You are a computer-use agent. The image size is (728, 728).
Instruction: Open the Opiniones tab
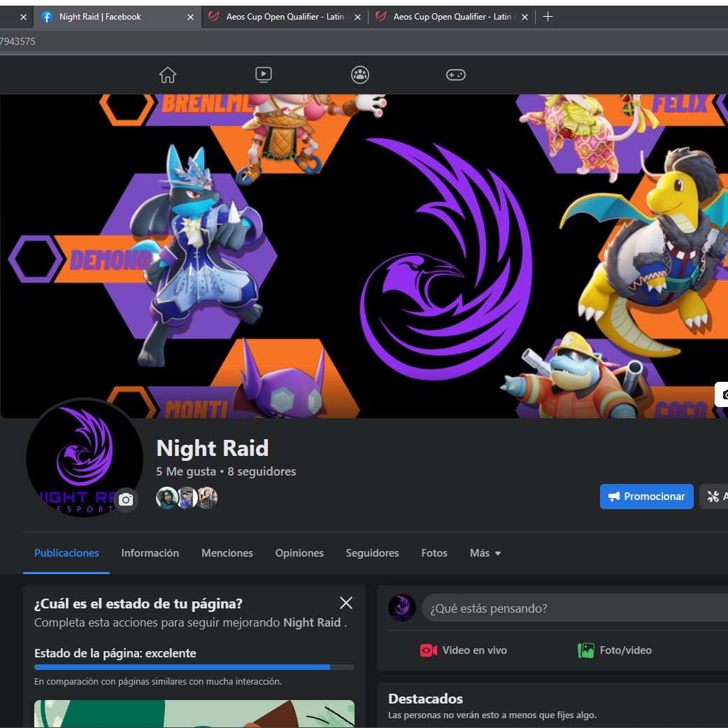[x=299, y=553]
